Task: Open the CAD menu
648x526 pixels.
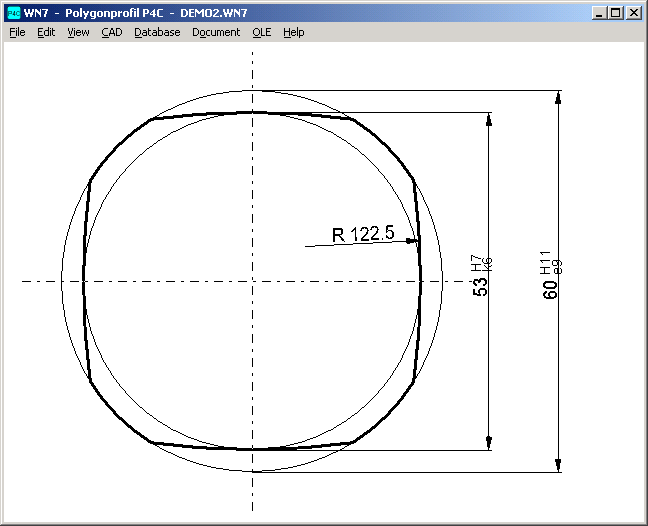Action: (x=111, y=32)
